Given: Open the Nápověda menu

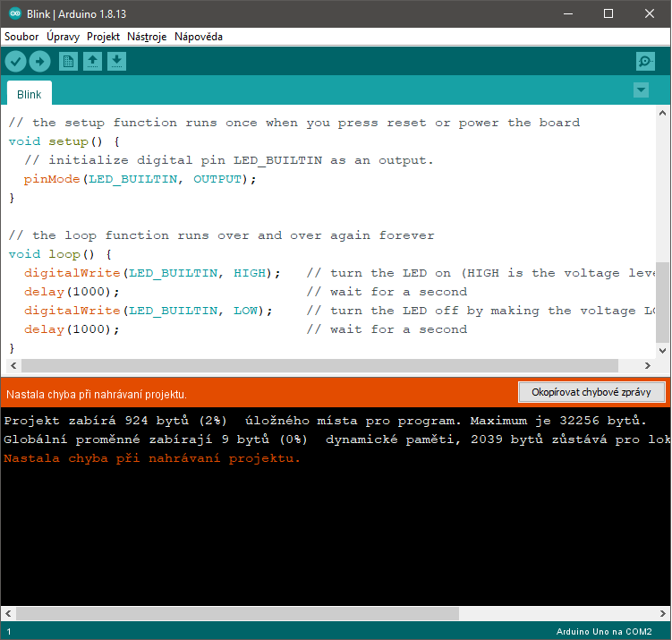Looking at the screenshot, I should coord(199,37).
